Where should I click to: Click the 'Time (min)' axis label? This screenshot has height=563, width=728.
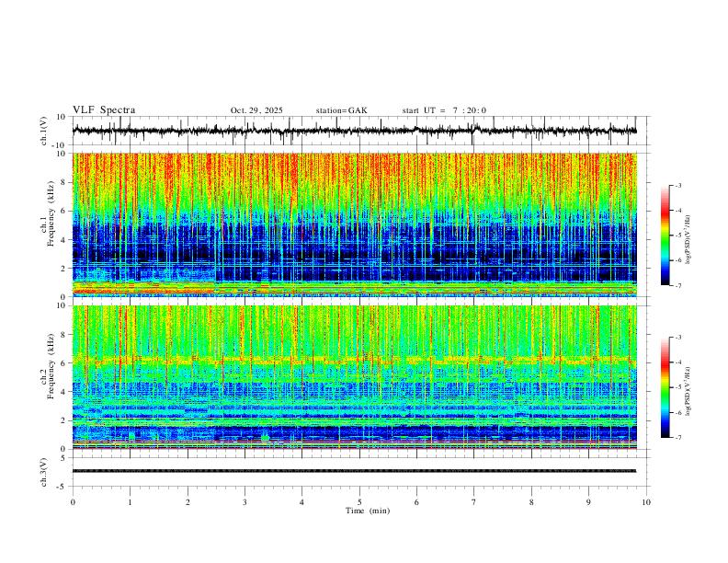[368, 511]
